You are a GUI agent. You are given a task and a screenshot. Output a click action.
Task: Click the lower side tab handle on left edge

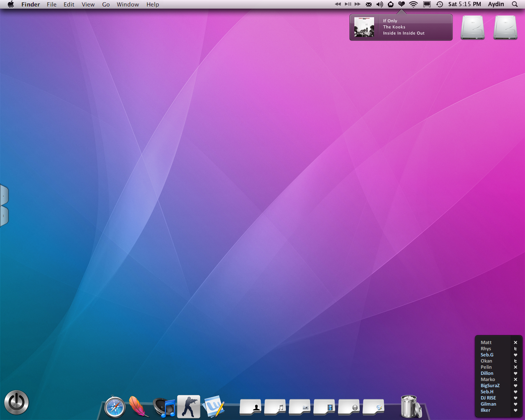click(4, 216)
